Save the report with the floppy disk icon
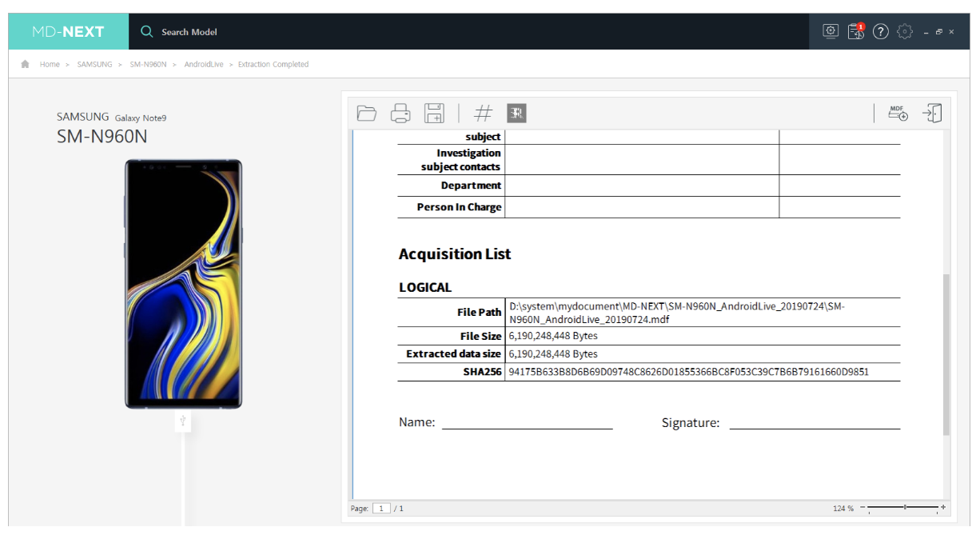 [x=434, y=114]
